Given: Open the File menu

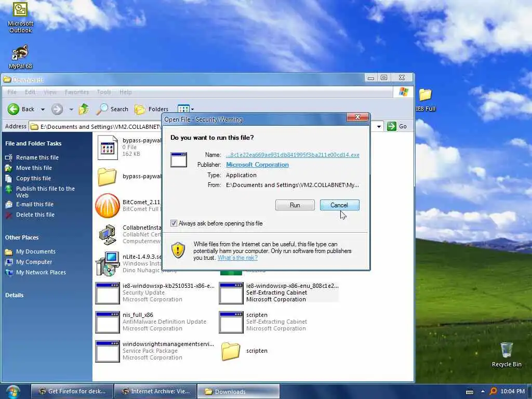Looking at the screenshot, I should 12,92.
